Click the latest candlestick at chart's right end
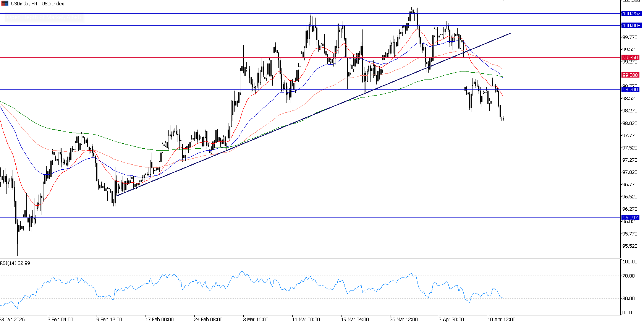The image size is (644, 323). click(x=503, y=118)
